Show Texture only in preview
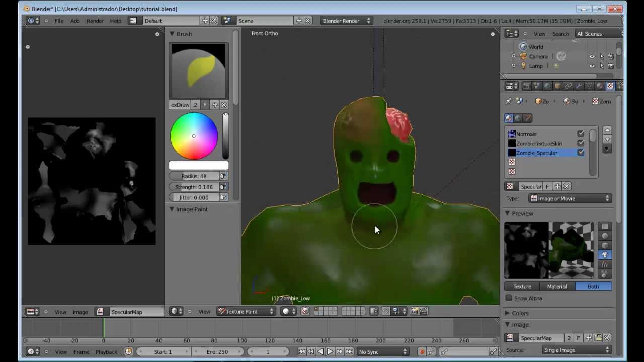 tap(522, 286)
